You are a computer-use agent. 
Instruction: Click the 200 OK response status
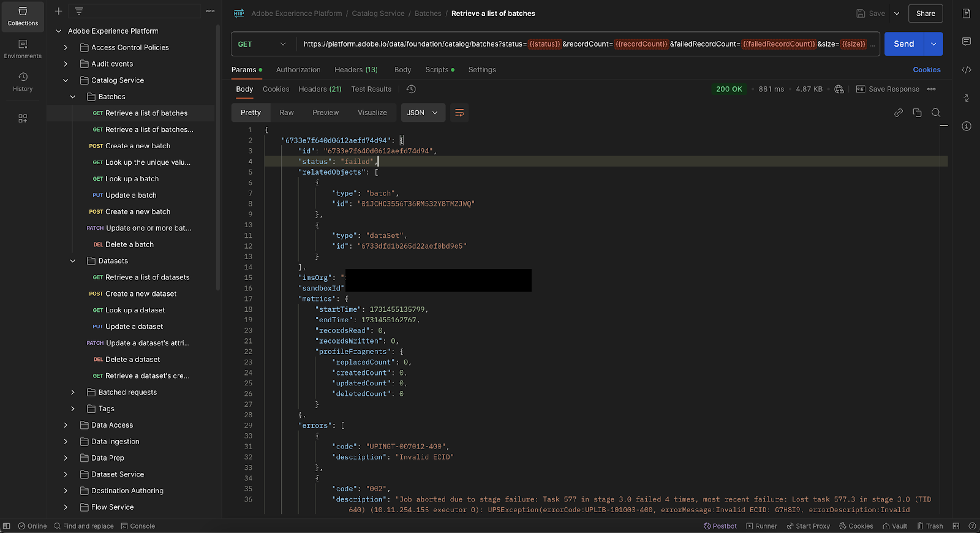click(x=729, y=89)
